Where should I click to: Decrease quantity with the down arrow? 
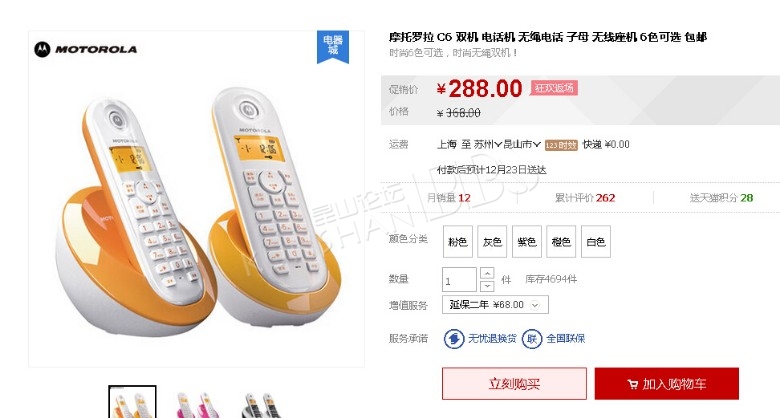coord(487,286)
